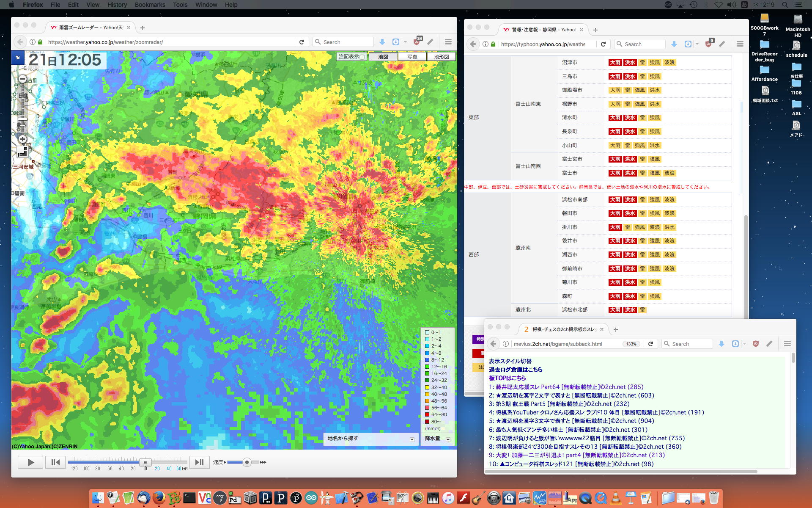This screenshot has height=508, width=812.
Task: Click the fullscreen arrow icon on radar map
Action: coord(18,57)
